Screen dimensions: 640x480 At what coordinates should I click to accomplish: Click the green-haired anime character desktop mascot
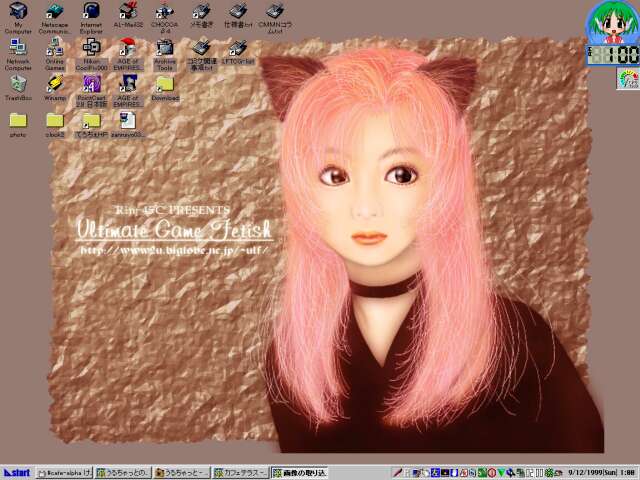point(609,22)
